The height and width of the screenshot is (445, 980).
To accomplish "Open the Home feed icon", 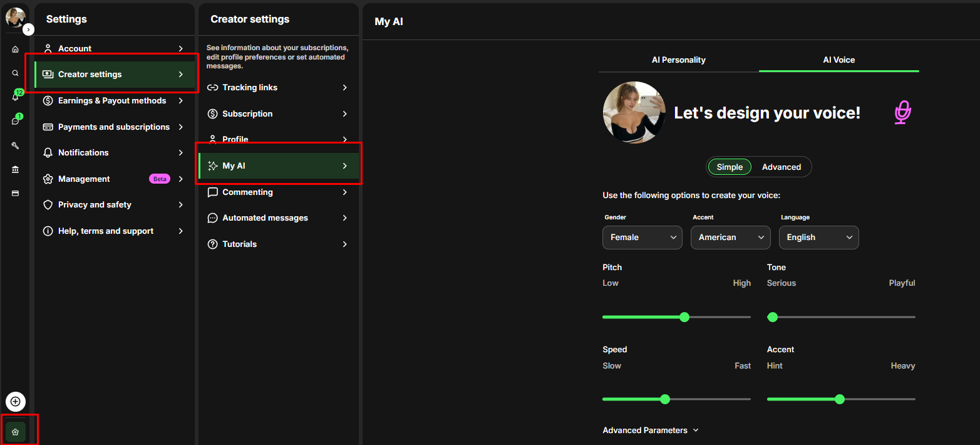I will click(15, 49).
